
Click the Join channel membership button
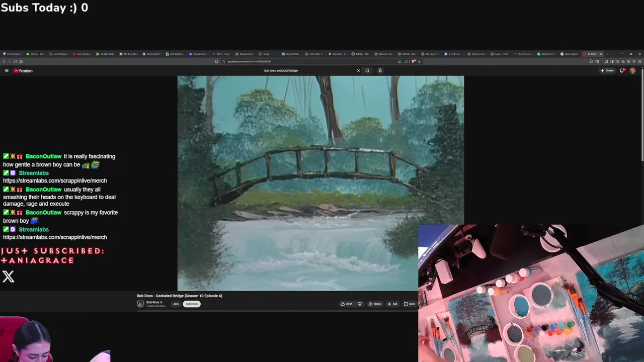point(176,304)
